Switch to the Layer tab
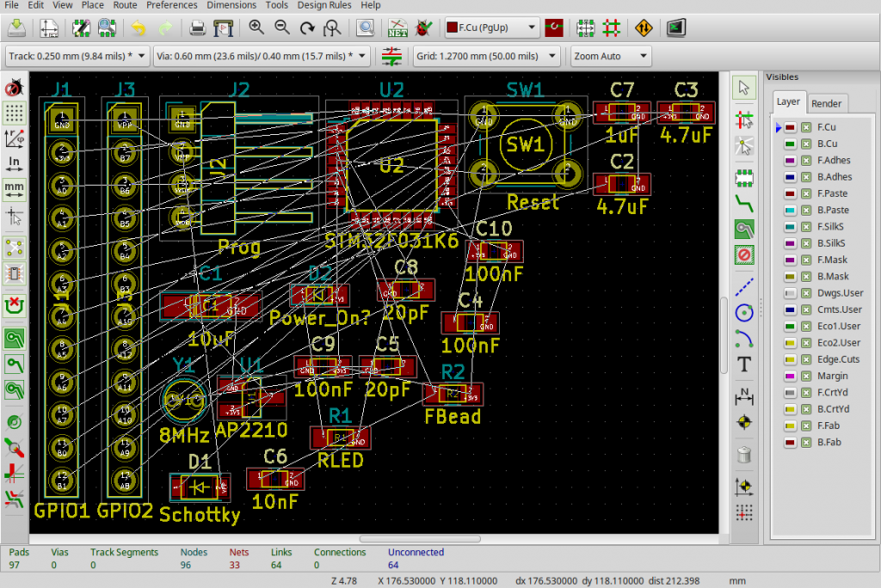 (x=788, y=101)
